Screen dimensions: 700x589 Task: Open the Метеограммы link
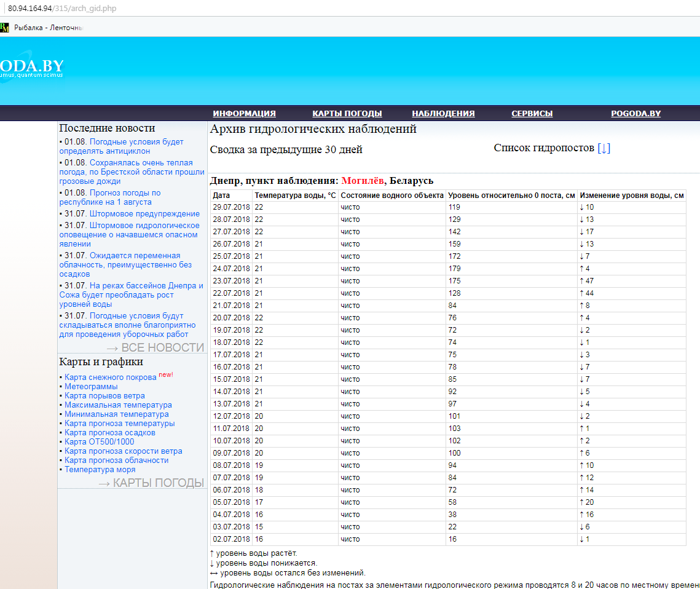(91, 387)
